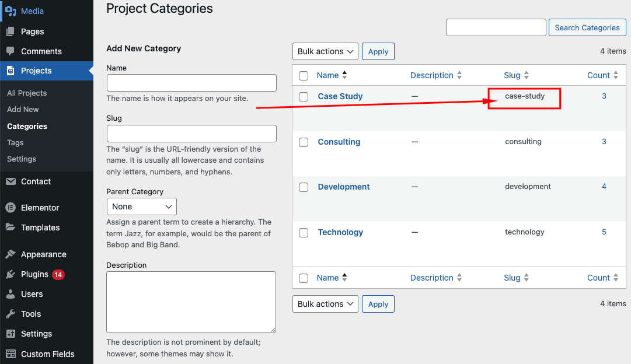Select Categories submenu item
Image resolution: width=631 pixels, height=364 pixels.
pyautogui.click(x=27, y=127)
